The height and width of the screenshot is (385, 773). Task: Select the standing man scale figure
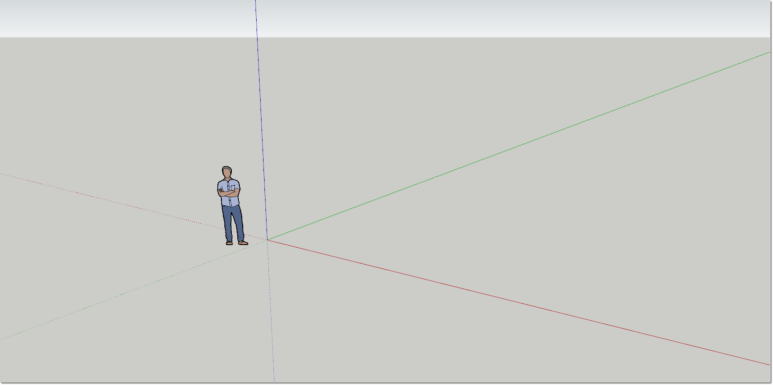coord(232,206)
